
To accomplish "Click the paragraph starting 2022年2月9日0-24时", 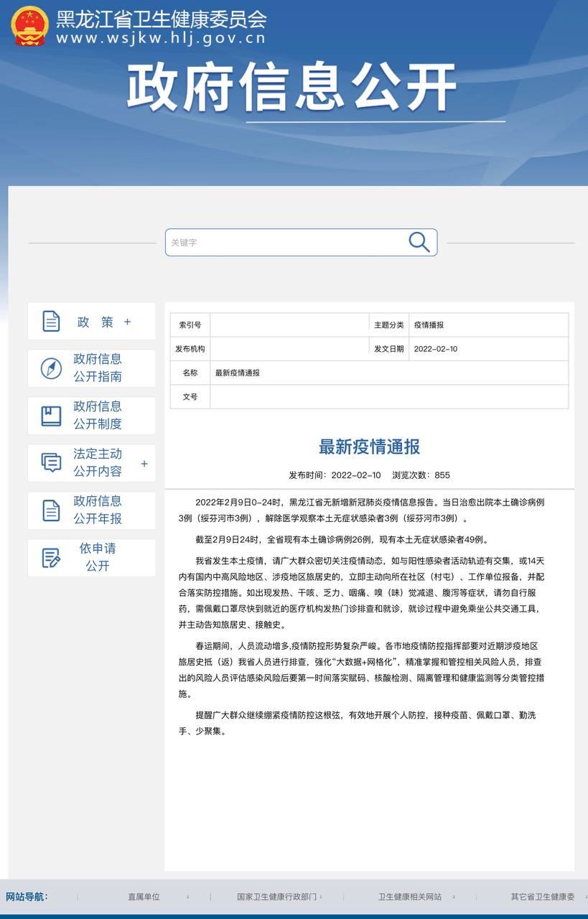I will (362, 510).
